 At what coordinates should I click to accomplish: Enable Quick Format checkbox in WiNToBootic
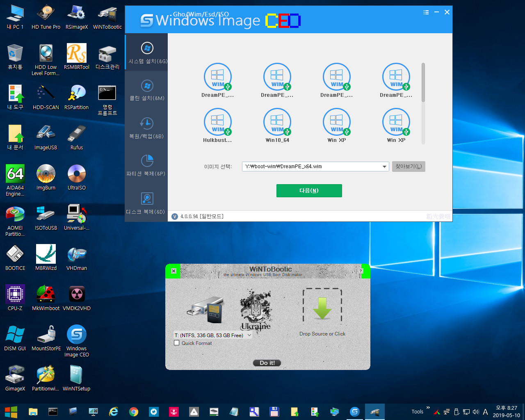coord(177,343)
